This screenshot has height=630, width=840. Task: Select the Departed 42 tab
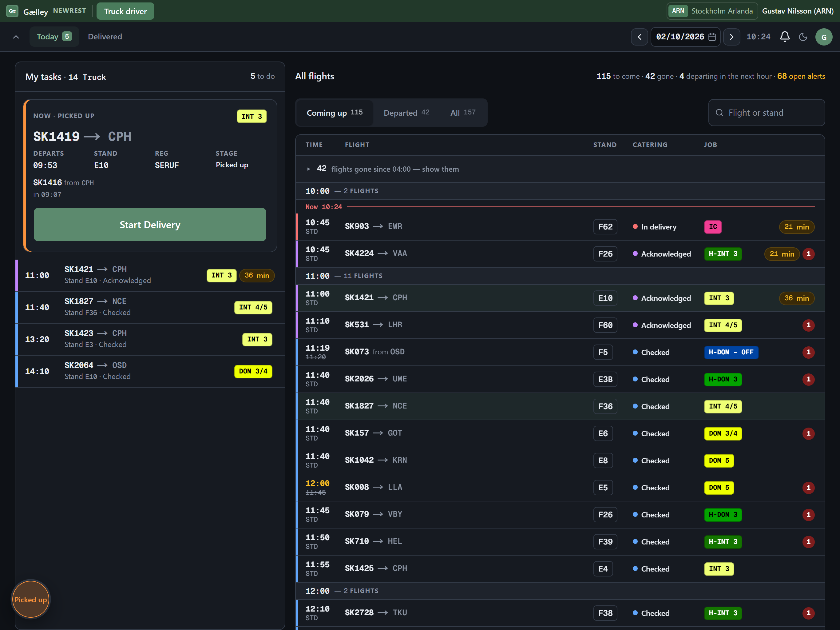pyautogui.click(x=406, y=113)
